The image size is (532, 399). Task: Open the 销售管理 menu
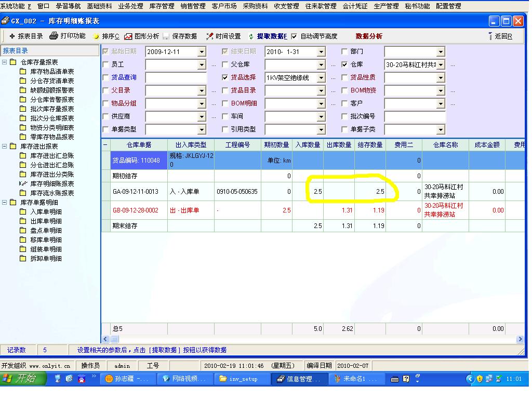click(193, 6)
